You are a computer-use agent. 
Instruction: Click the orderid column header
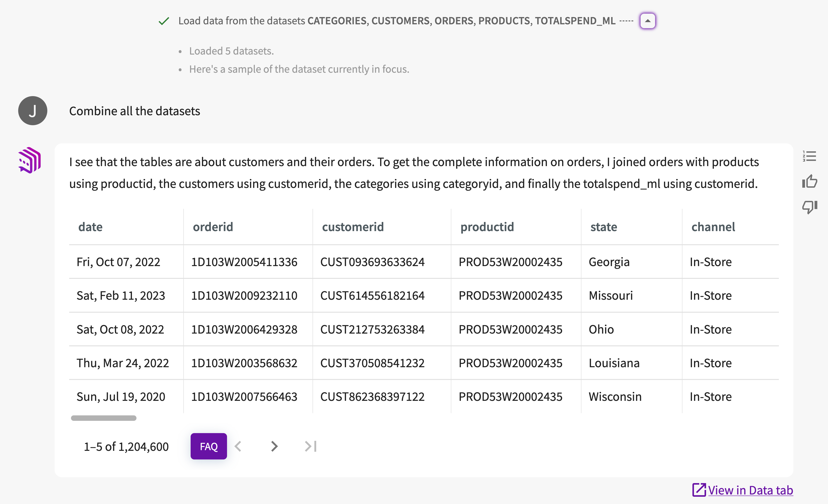tap(213, 227)
